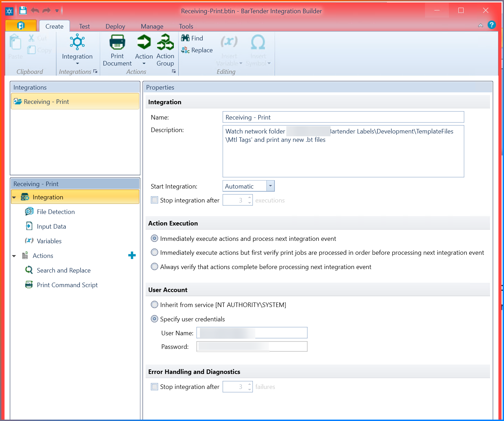Select the Actions tree node

pyautogui.click(x=42, y=256)
